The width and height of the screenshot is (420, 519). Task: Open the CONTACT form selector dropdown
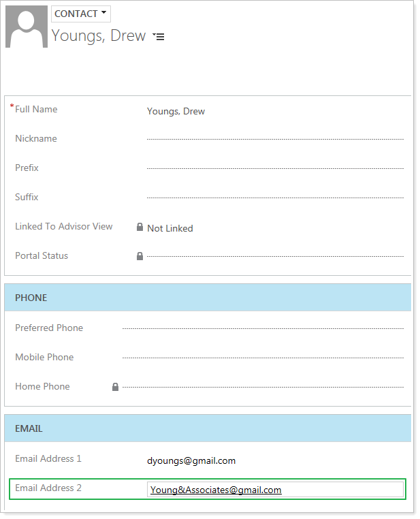pyautogui.click(x=81, y=14)
